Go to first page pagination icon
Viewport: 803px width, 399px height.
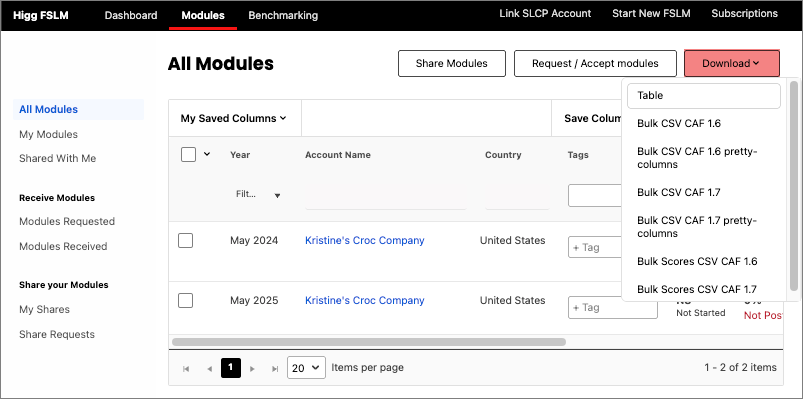186,368
